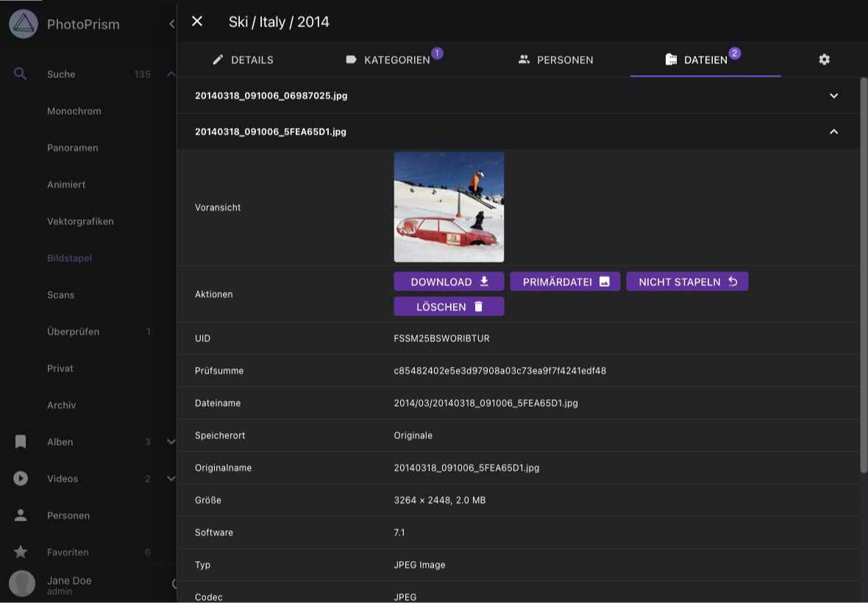This screenshot has width=868, height=603.
Task: Click the people icon of Personen tab
Action: [524, 59]
